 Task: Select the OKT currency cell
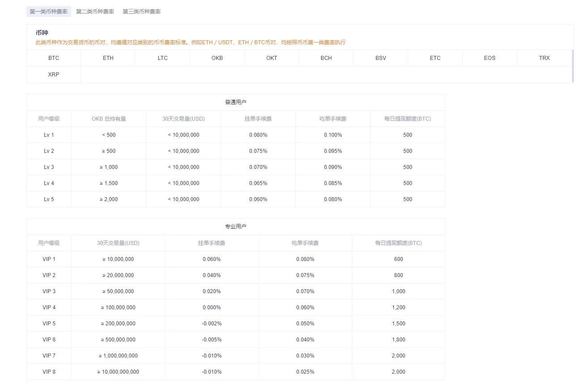(272, 58)
